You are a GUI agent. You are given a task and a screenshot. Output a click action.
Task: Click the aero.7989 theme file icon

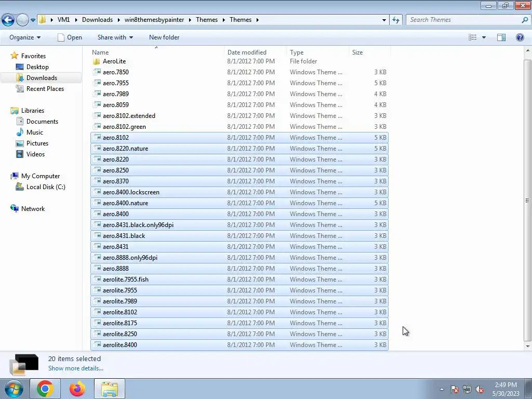coord(97,94)
